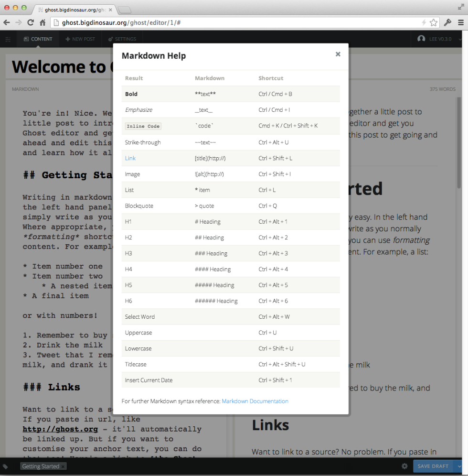Reload the page
The width and height of the screenshot is (468, 476).
30,22
